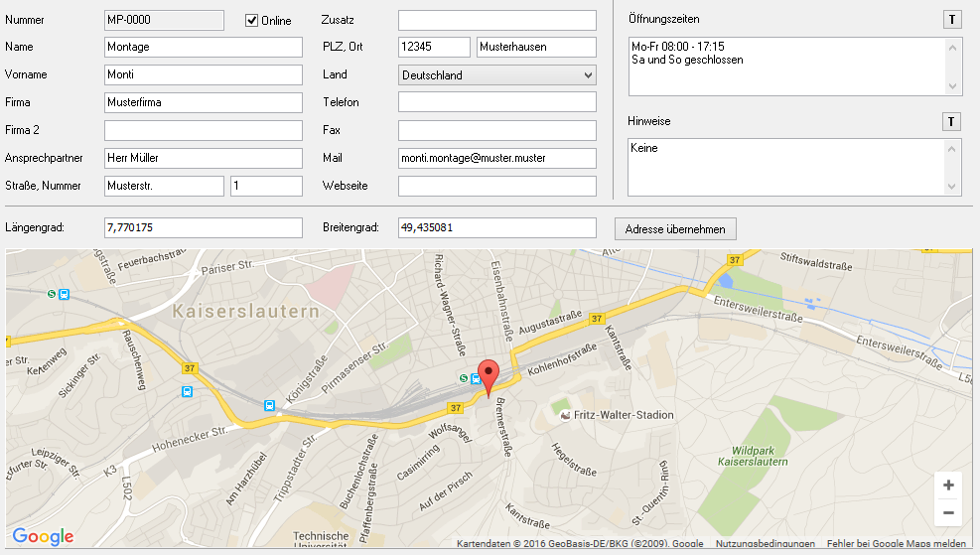Toggle the Online checkbox
The image size is (980, 555).
coord(252,21)
